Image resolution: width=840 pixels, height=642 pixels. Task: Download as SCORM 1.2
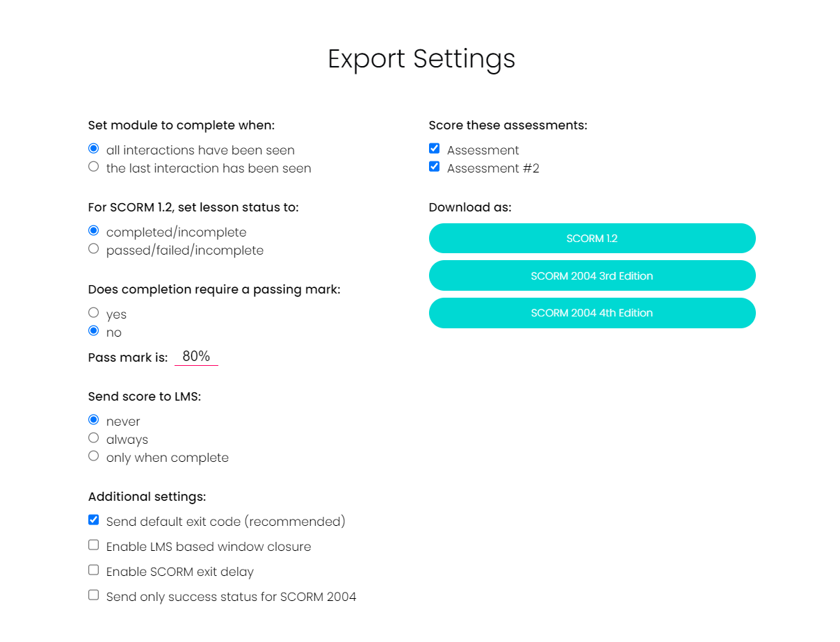pos(592,239)
